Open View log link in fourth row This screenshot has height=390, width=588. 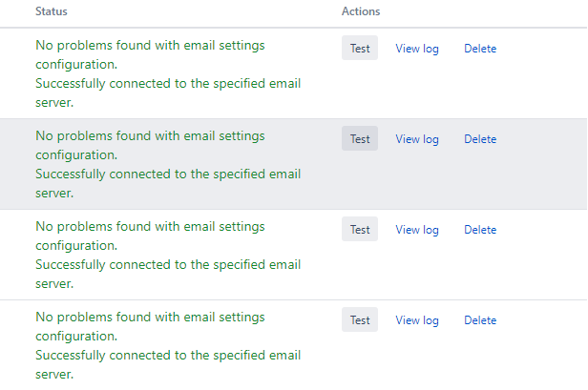pyautogui.click(x=417, y=320)
